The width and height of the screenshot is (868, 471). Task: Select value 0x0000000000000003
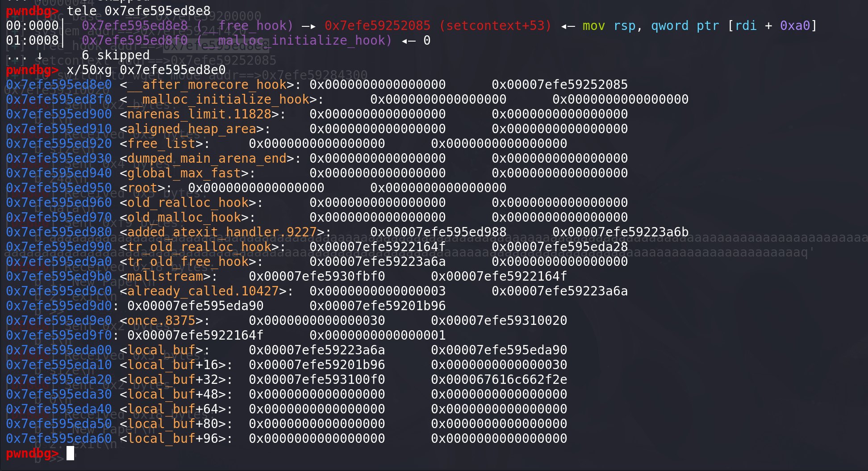pyautogui.click(x=377, y=291)
